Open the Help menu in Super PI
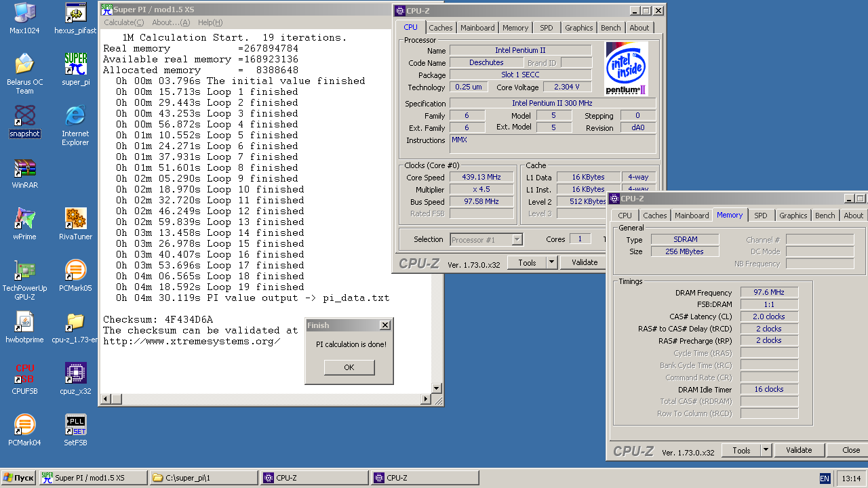 (210, 22)
